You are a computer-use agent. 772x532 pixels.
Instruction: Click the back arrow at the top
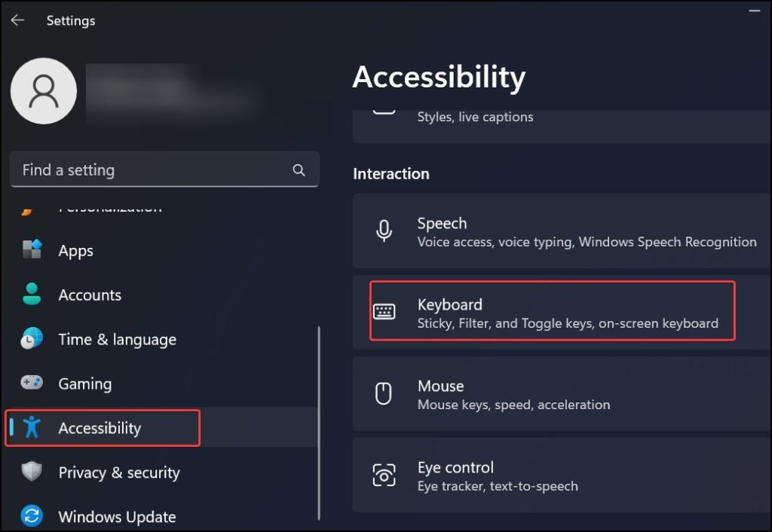pos(17,20)
